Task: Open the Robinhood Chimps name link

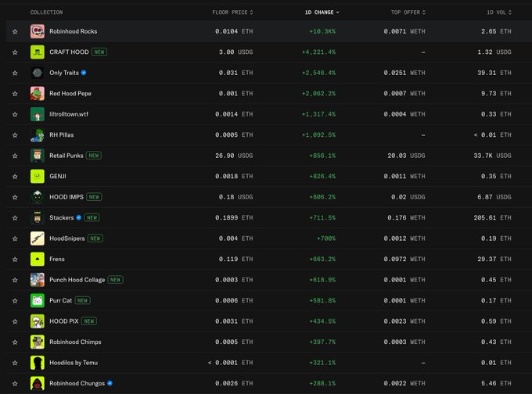Action: tap(75, 342)
